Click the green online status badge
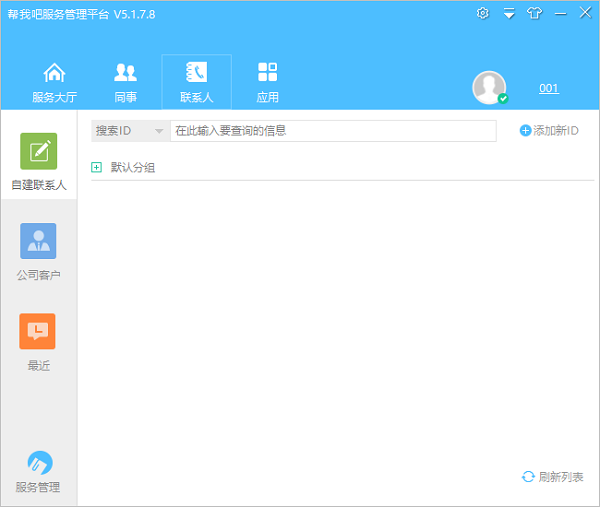Image resolution: width=600 pixels, height=507 pixels. [x=503, y=99]
